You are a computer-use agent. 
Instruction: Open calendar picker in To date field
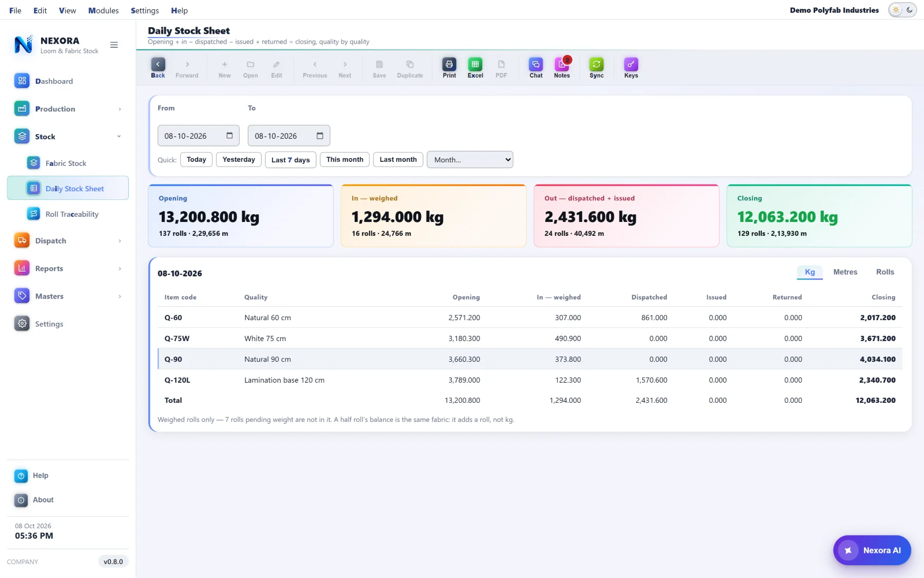point(320,136)
